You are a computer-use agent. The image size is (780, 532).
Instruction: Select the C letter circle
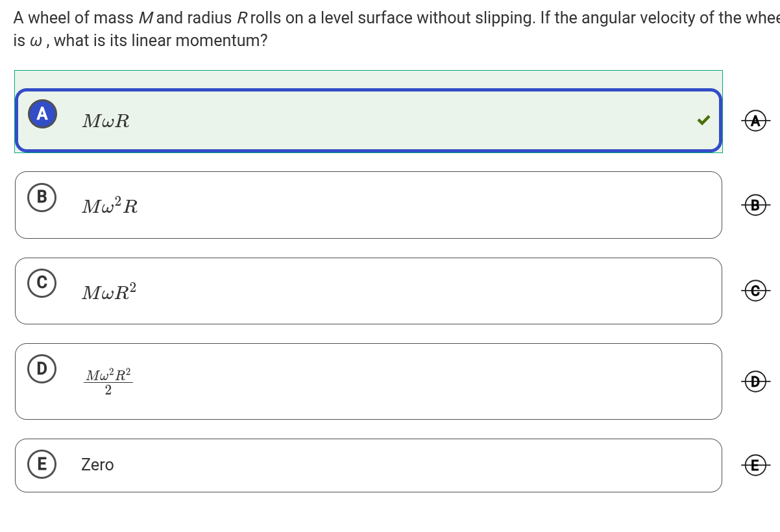(x=42, y=284)
